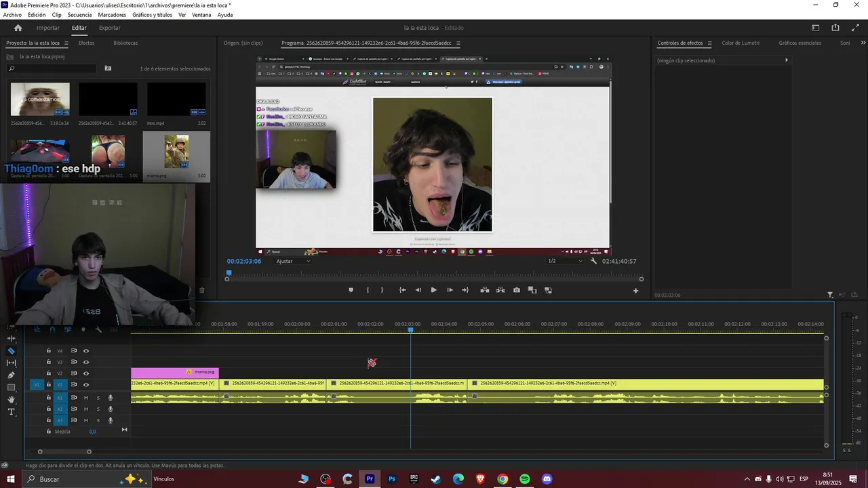
Task: Go to Out point button
Action: click(x=465, y=290)
